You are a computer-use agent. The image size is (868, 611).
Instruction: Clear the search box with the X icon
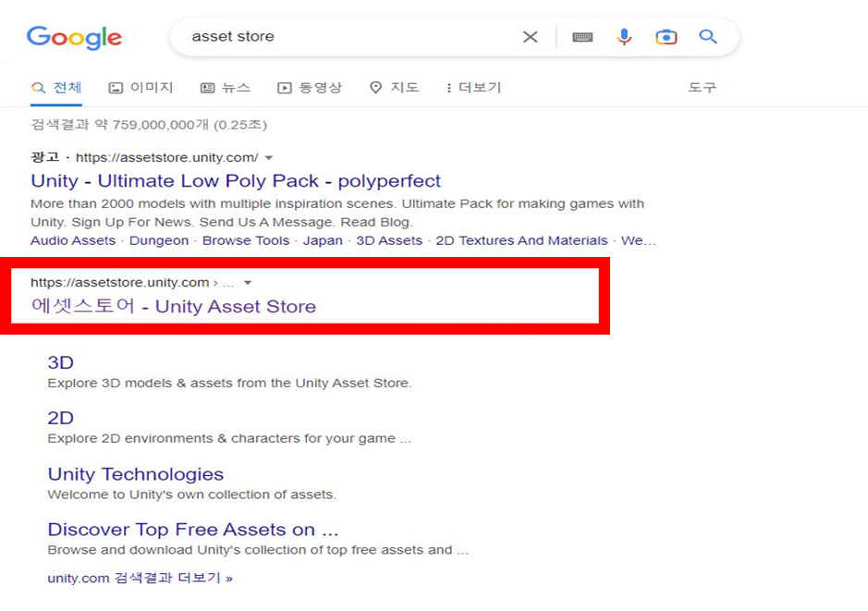click(x=531, y=37)
